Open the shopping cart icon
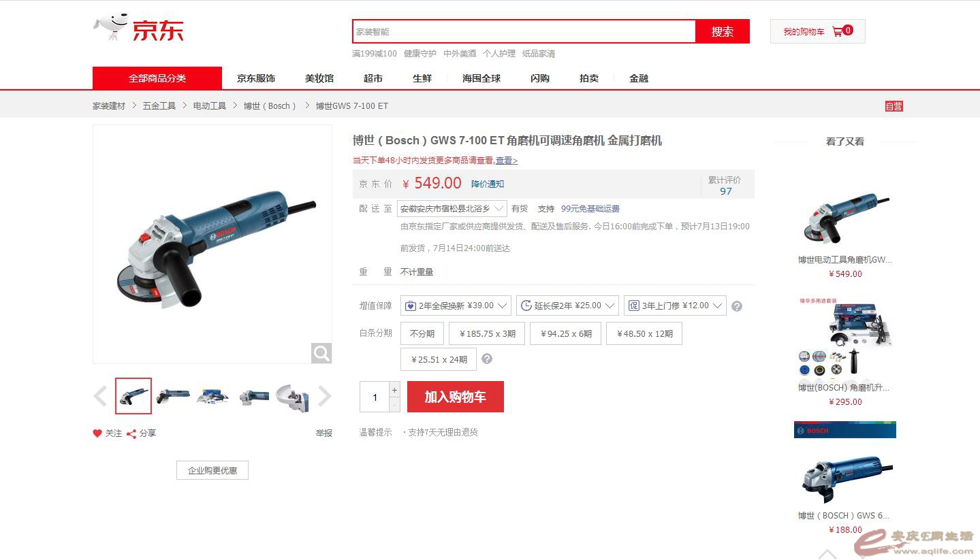The image size is (980, 560). coord(837,31)
